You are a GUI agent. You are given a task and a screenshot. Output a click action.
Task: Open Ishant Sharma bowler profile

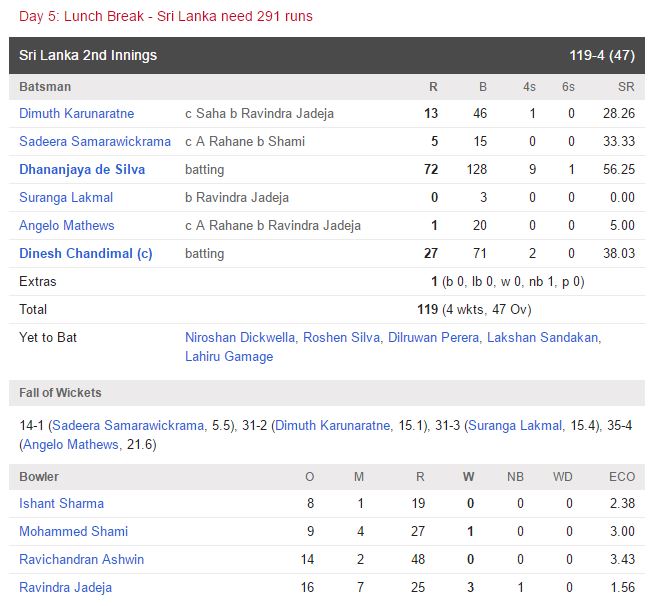click(61, 504)
